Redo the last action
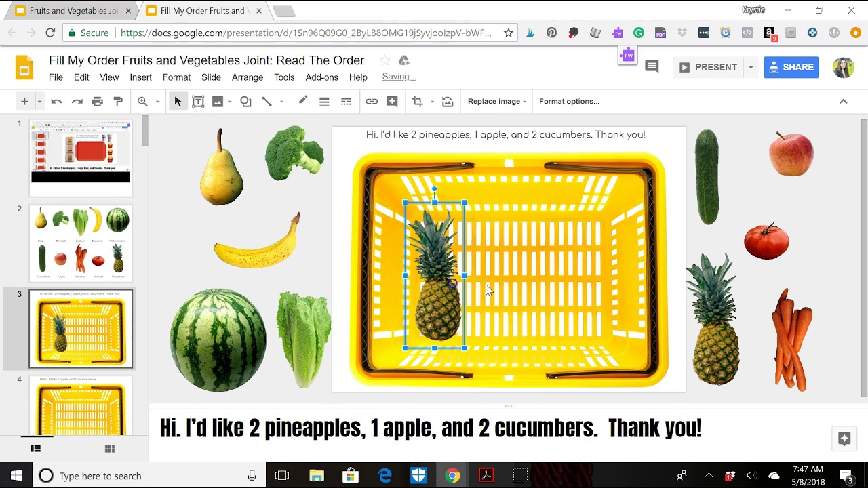868x488 pixels. [77, 102]
